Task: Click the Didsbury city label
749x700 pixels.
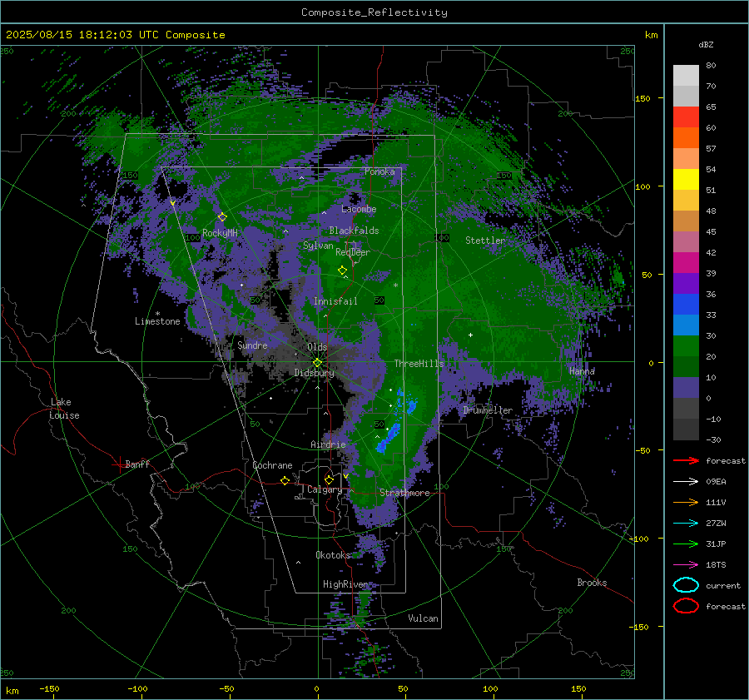Action: [x=315, y=373]
